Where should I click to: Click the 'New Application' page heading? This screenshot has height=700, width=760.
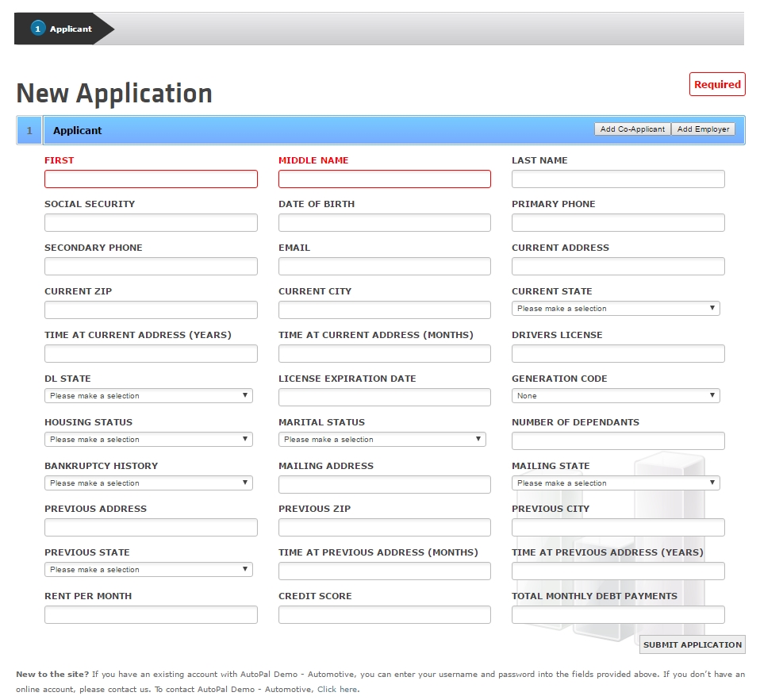pos(114,93)
